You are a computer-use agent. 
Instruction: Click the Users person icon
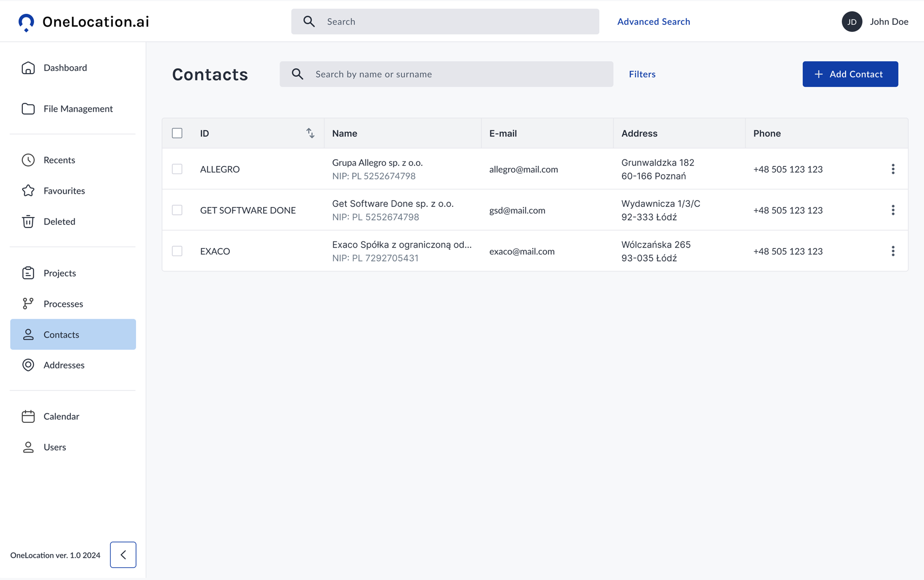[x=28, y=447]
